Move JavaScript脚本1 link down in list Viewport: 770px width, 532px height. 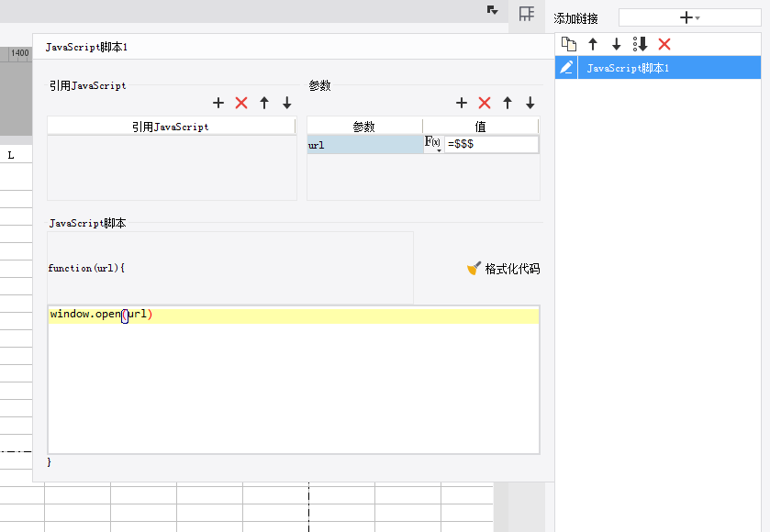click(617, 44)
